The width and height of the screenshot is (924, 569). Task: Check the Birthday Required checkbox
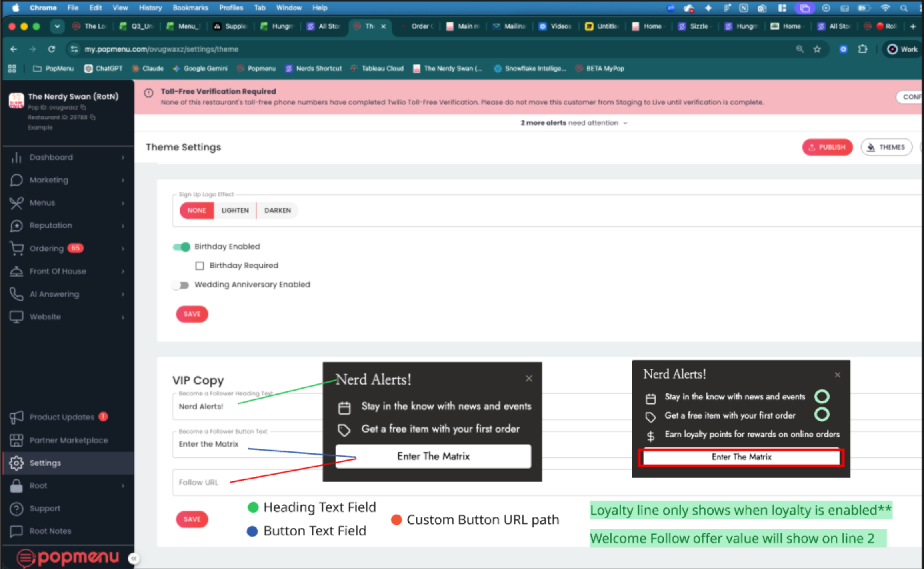click(x=200, y=266)
